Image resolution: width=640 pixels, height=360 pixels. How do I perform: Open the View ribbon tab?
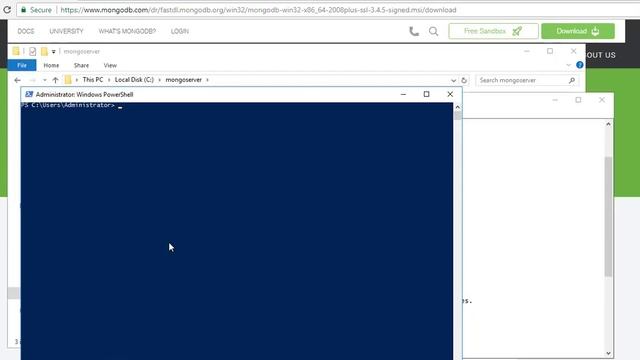[110, 65]
